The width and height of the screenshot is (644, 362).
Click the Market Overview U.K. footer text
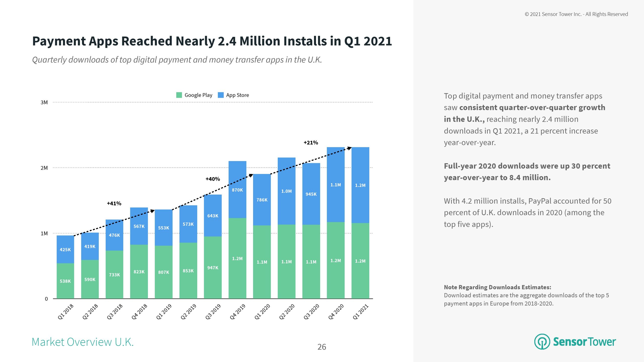83,342
